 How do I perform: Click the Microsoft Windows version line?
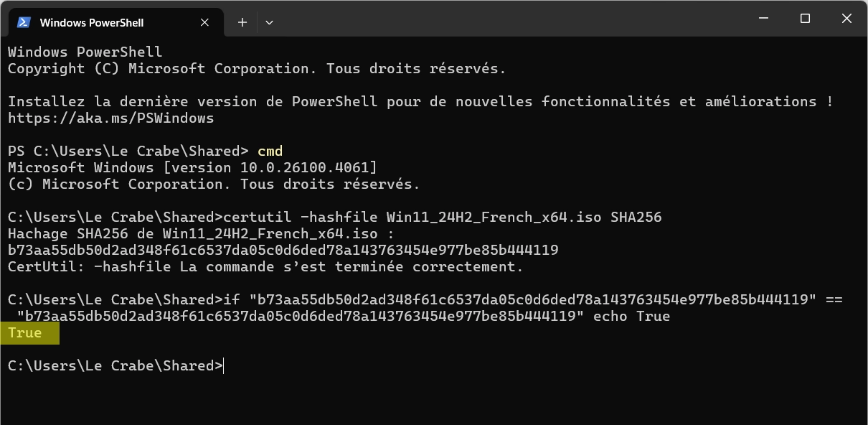click(x=192, y=167)
